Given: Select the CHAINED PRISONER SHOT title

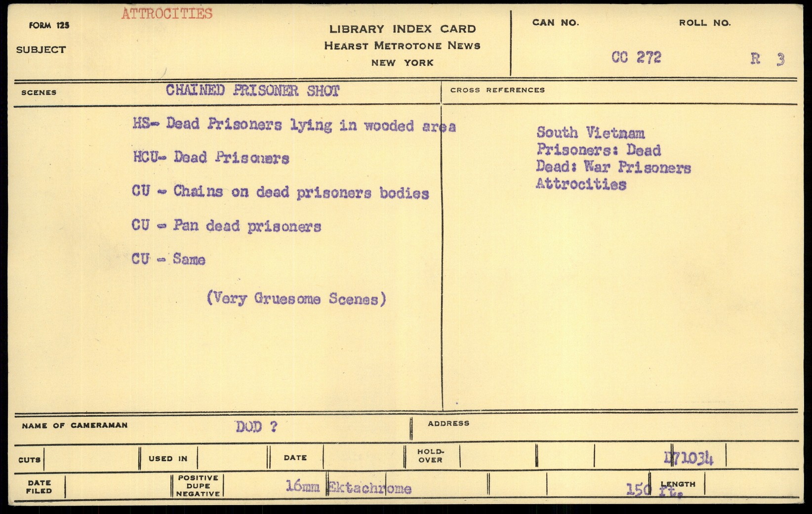Looking at the screenshot, I should coord(252,90).
